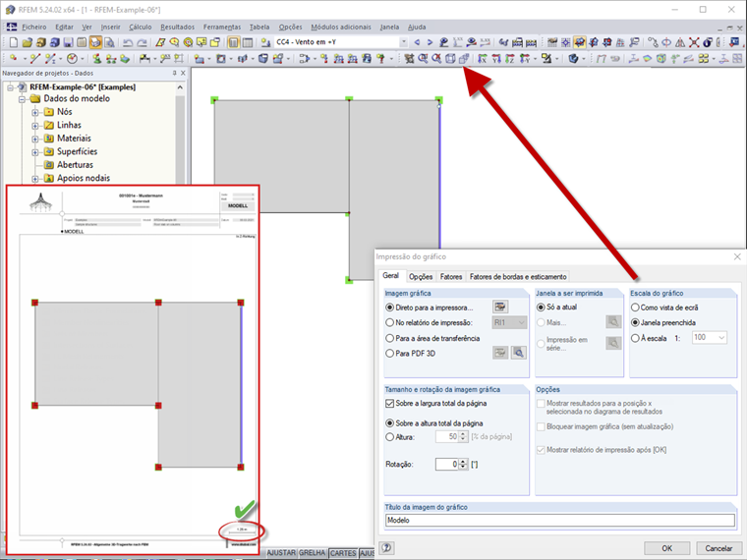Screen dimensions: 747x560
Task: Click the pin icon of Navegador de projetos panel
Action: (x=174, y=73)
